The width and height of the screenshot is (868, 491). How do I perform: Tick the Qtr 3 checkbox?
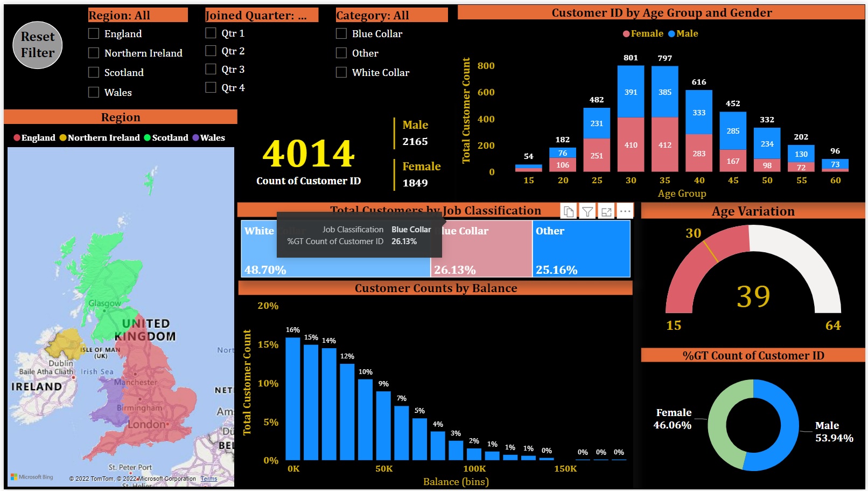point(211,70)
